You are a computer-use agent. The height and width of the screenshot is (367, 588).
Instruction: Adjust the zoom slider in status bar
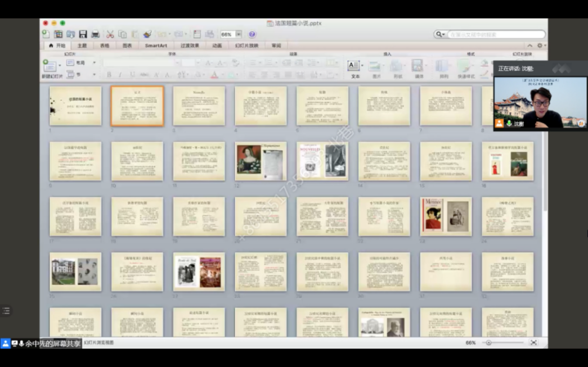(488, 342)
